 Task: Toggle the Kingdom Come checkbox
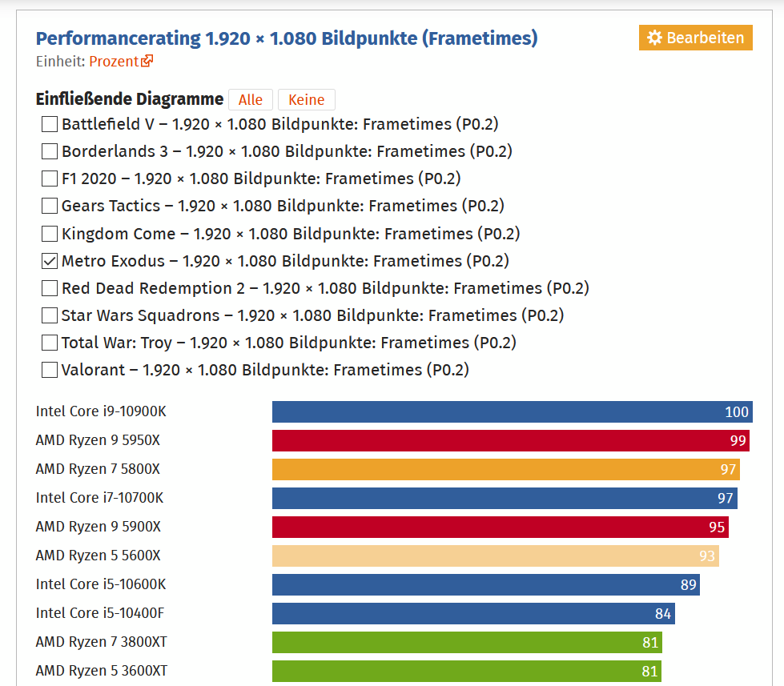pyautogui.click(x=50, y=234)
